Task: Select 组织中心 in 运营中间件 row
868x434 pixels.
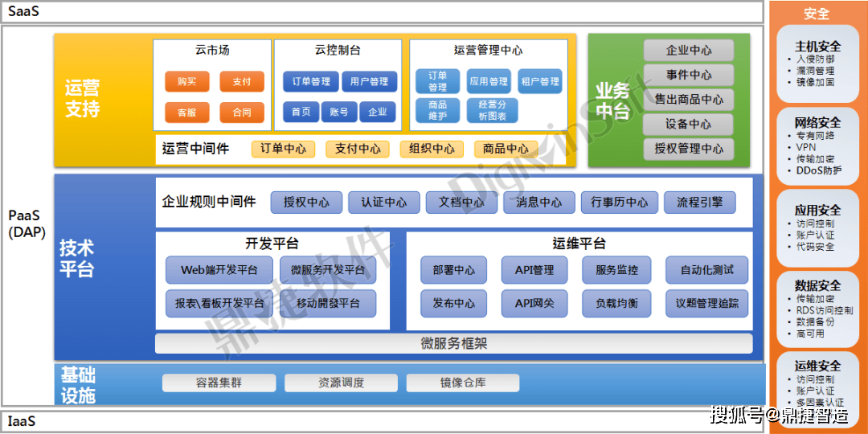Action: coord(432,149)
